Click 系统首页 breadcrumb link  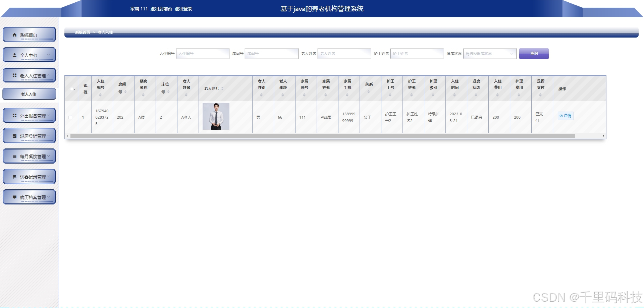coord(83,32)
